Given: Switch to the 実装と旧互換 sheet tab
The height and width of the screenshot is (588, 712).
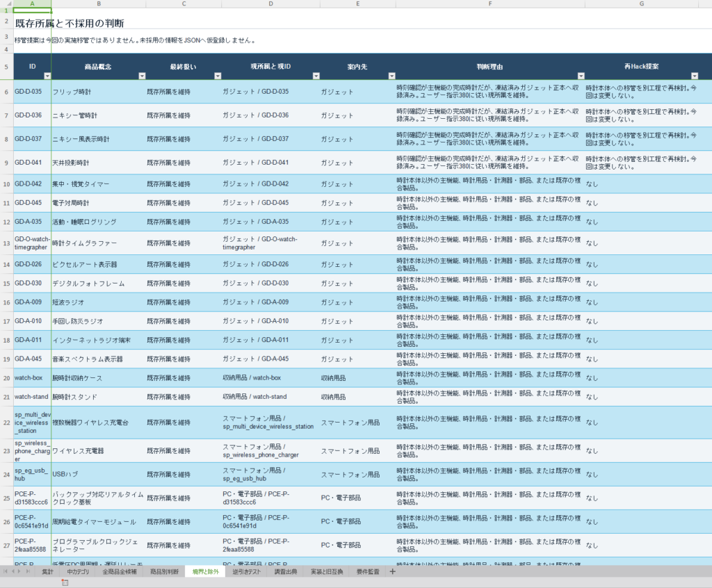Looking at the screenshot, I should (x=327, y=571).
